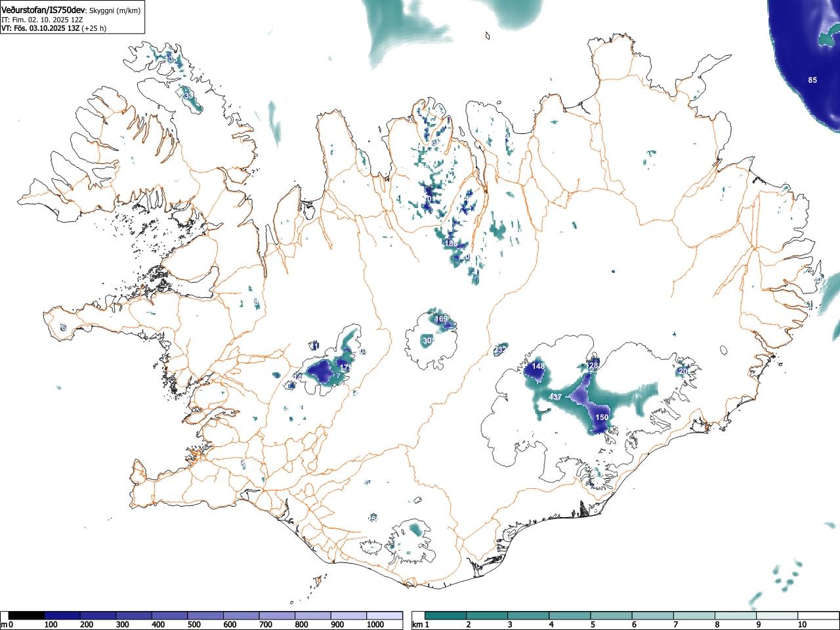Click the 7–8 km light legend swatch
The width and height of the screenshot is (840, 630).
pos(694,616)
